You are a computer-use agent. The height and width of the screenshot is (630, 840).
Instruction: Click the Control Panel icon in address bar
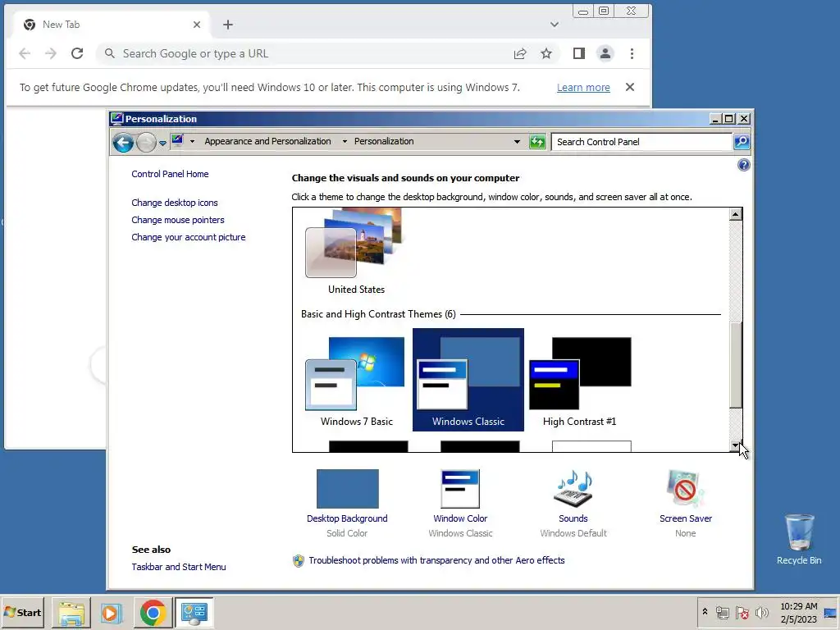(x=177, y=141)
